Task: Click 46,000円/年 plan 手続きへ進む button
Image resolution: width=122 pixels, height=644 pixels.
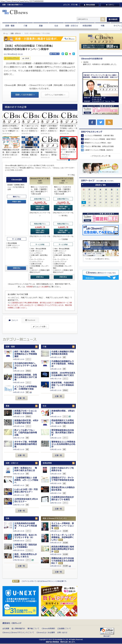Action: click(40, 208)
